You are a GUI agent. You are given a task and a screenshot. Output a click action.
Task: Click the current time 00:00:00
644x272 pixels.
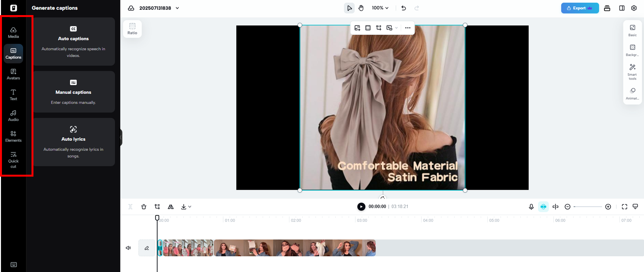click(x=377, y=206)
